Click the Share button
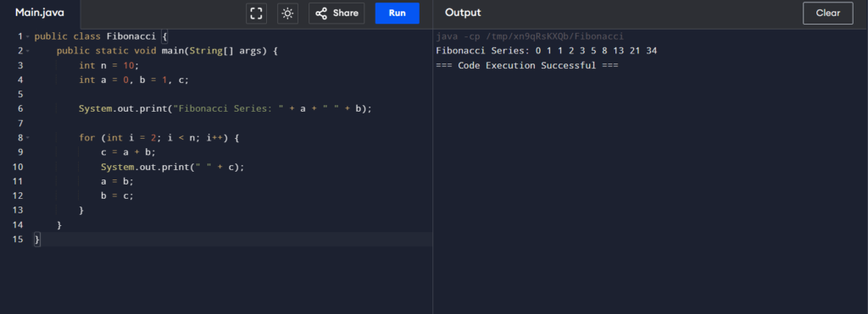Viewport: 868px width, 314px height. (x=337, y=14)
